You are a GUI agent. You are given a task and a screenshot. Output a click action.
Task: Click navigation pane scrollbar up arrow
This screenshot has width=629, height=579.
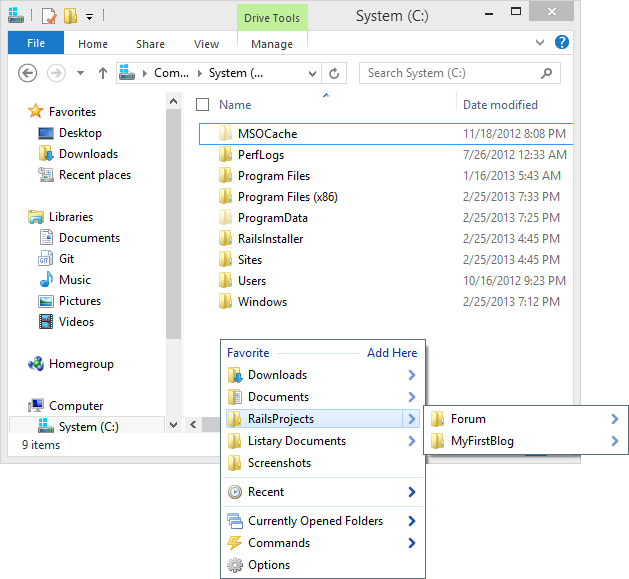pyautogui.click(x=174, y=101)
